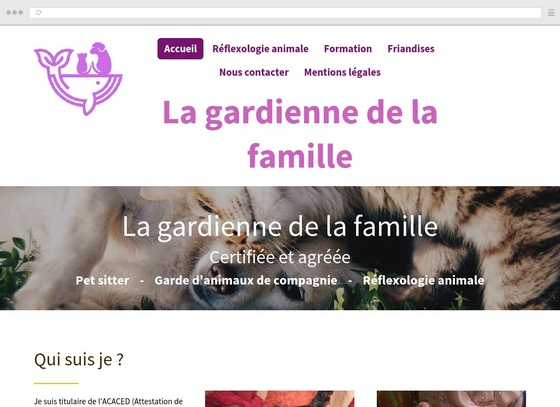The image size is (560, 407).
Task: Click the pink site title heading
Action: coord(300,134)
